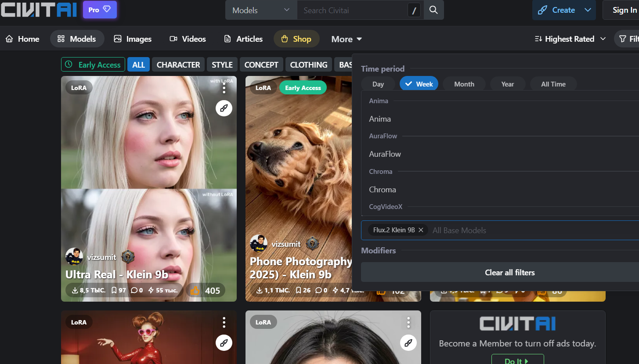Open the Ultra Real - Klein 9b title
This screenshot has height=364, width=639.
pyautogui.click(x=117, y=274)
